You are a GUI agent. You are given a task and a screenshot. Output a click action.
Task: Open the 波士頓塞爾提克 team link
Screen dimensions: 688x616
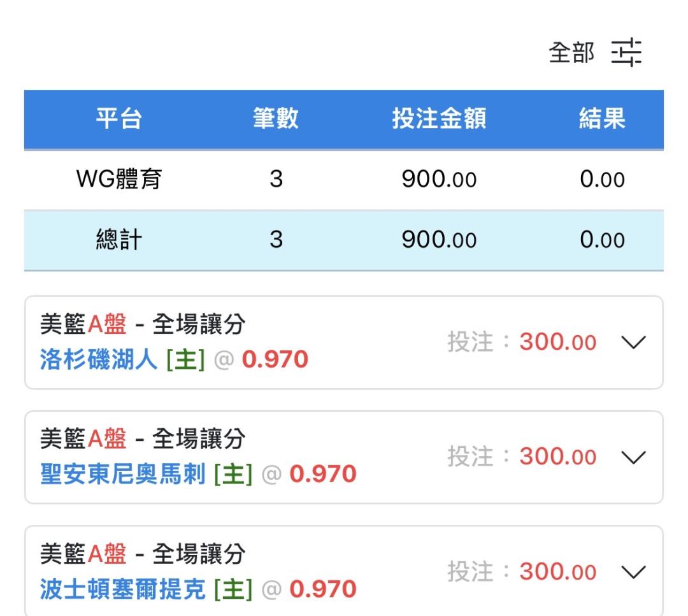pos(122,589)
